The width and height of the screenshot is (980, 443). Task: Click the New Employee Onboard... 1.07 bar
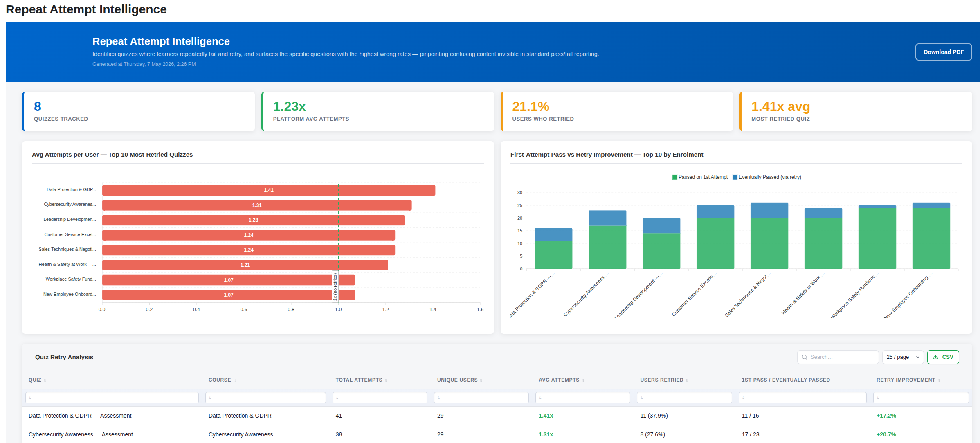(x=229, y=295)
